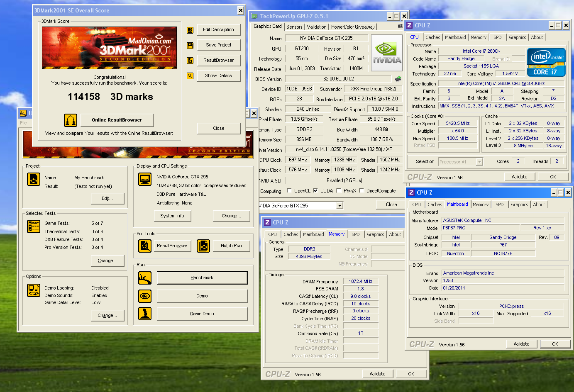
Task: Click the Batch Run icon
Action: pyautogui.click(x=203, y=246)
